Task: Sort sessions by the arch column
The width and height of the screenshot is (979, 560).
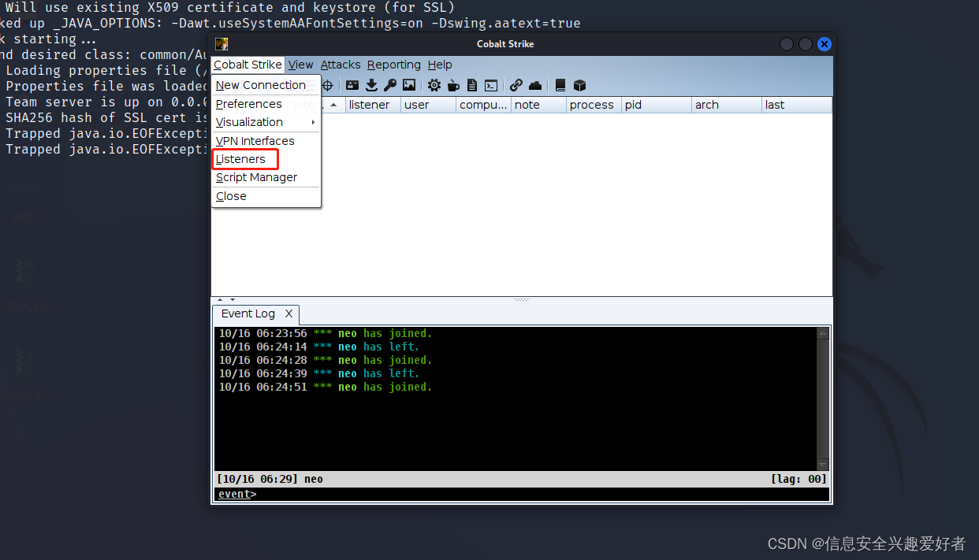Action: coord(728,105)
